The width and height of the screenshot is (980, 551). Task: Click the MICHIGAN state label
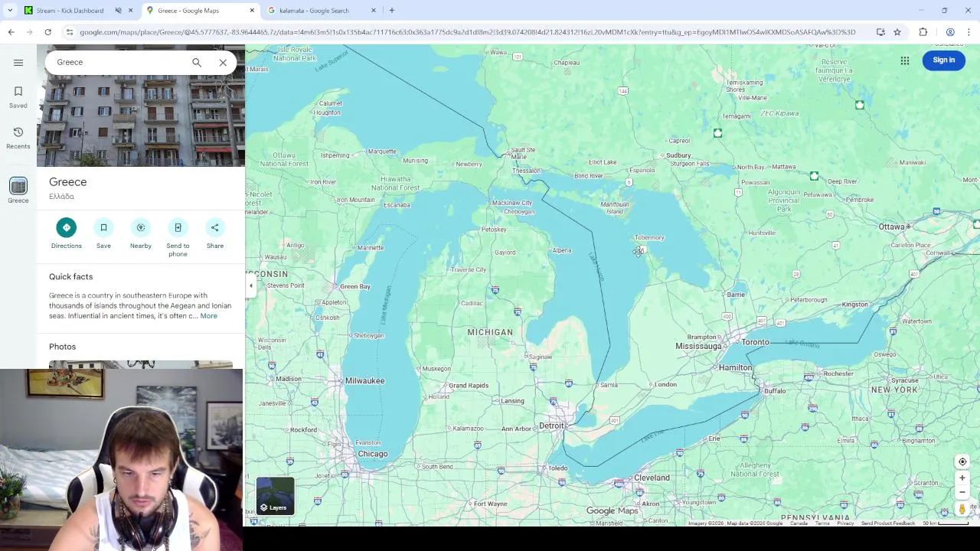490,332
